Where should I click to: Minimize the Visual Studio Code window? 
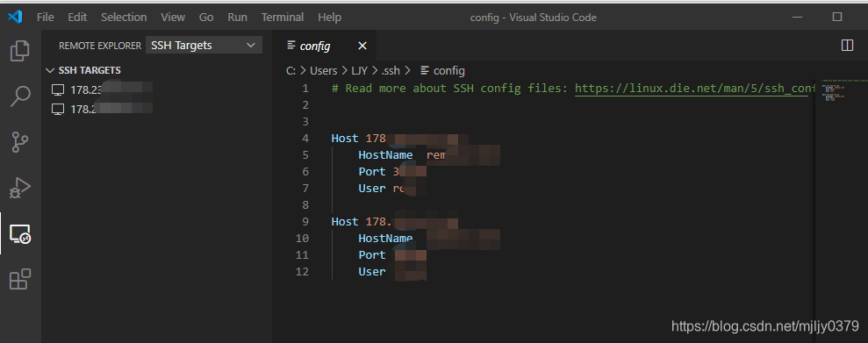pyautogui.click(x=797, y=18)
